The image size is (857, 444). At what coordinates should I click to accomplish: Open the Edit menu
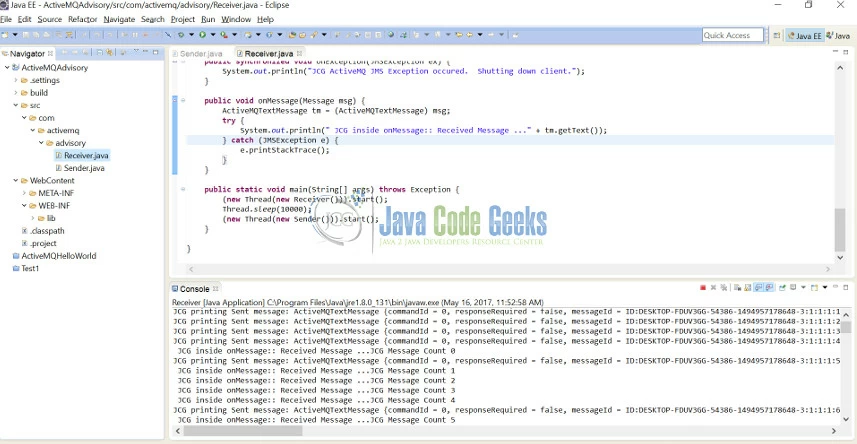click(24, 19)
